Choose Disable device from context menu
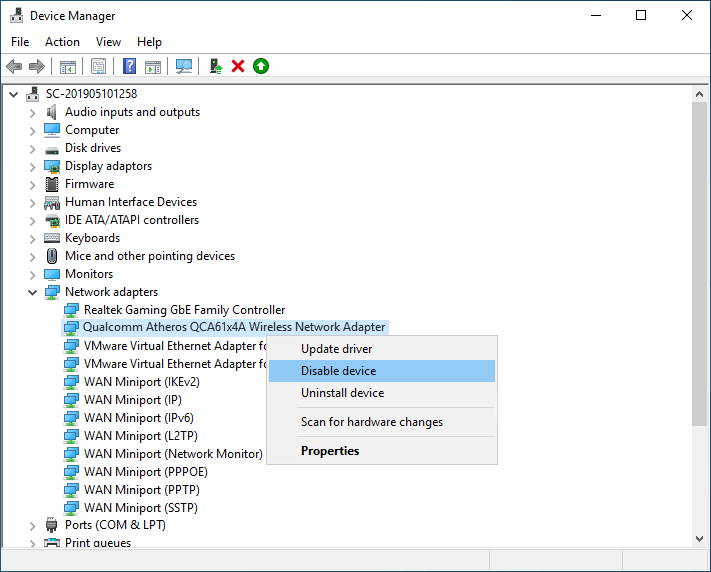Viewport: 711px width, 572px height. [382, 371]
